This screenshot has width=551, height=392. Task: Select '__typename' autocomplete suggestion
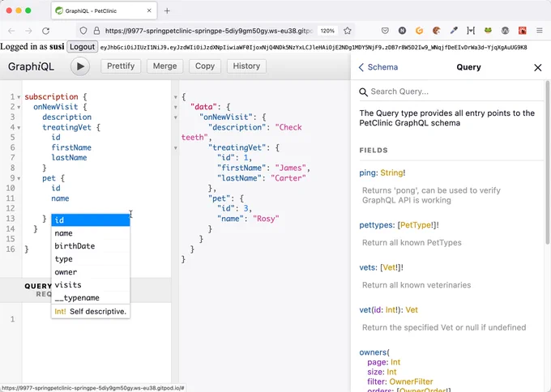tap(91, 298)
